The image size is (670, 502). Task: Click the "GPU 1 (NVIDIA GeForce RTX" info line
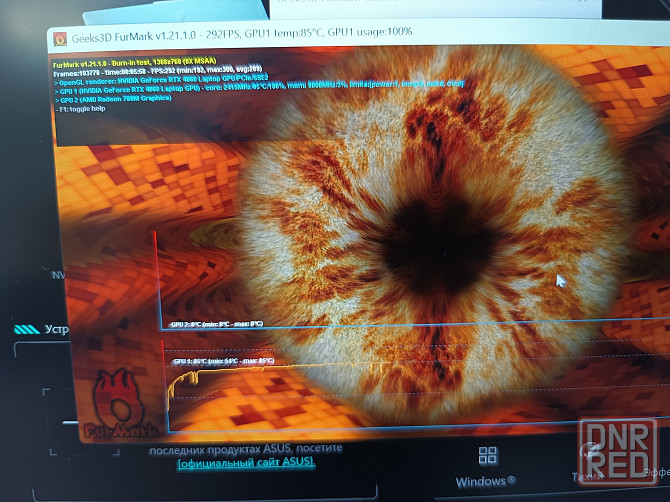point(259,87)
